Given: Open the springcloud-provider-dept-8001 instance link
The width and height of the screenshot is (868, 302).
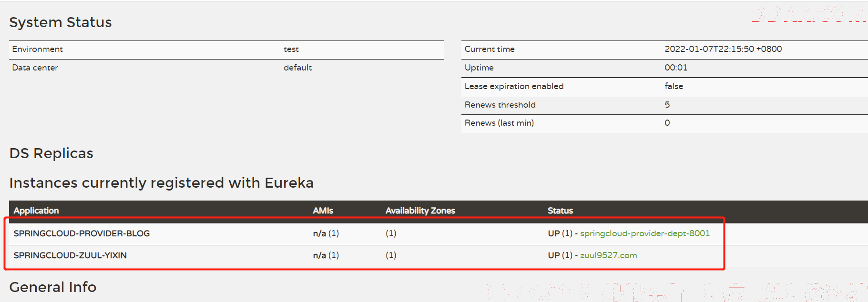Looking at the screenshot, I should tap(644, 233).
